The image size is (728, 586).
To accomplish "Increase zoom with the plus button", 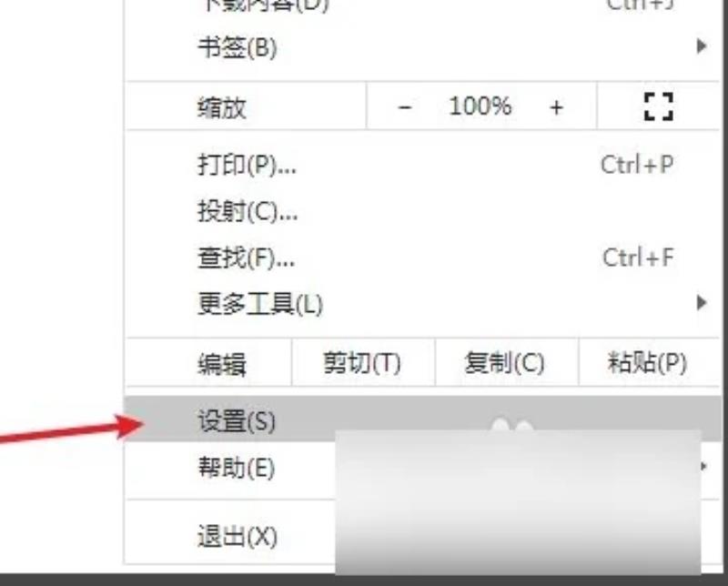I will coord(556,107).
